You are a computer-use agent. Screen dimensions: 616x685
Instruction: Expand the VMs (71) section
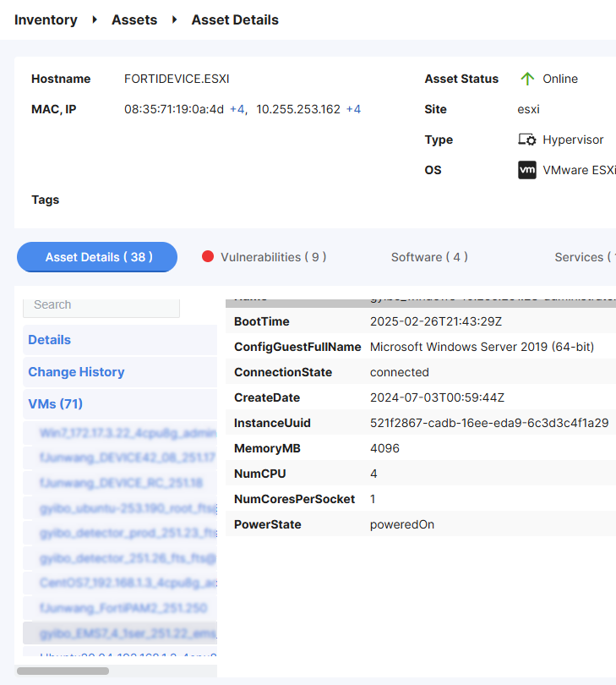[120, 403]
